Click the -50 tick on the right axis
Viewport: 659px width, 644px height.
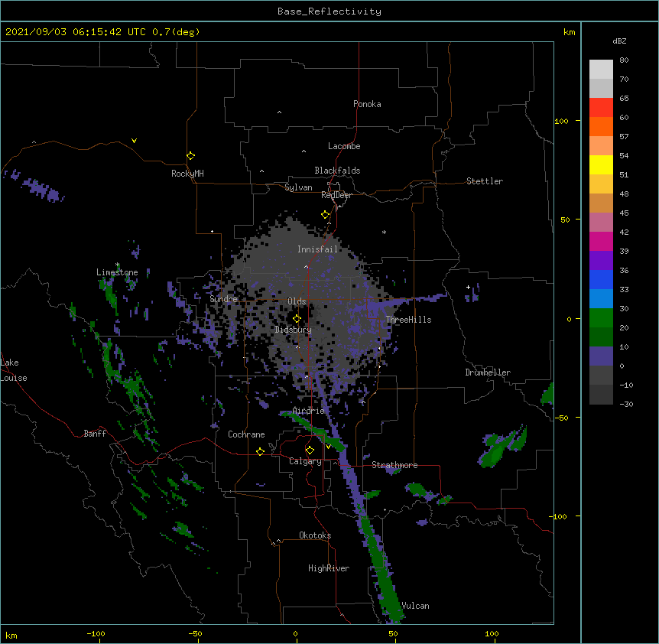pyautogui.click(x=561, y=418)
